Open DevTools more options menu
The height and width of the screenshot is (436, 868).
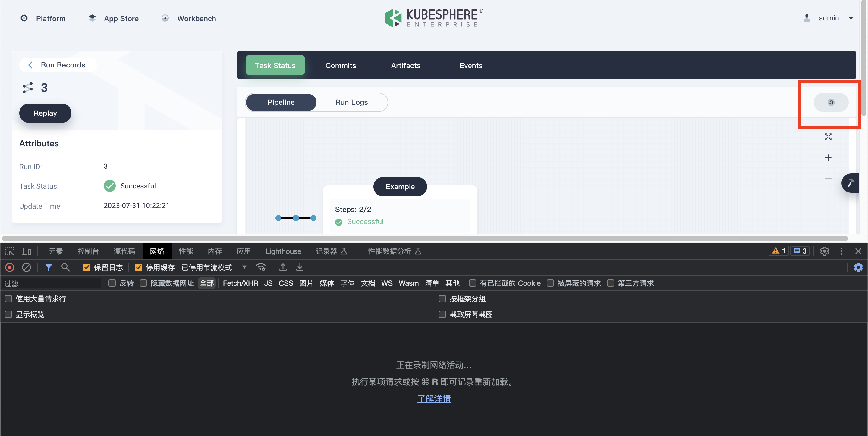coord(841,251)
